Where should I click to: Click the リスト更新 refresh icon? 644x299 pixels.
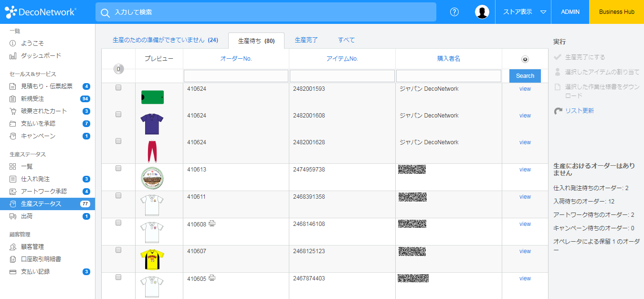click(558, 111)
